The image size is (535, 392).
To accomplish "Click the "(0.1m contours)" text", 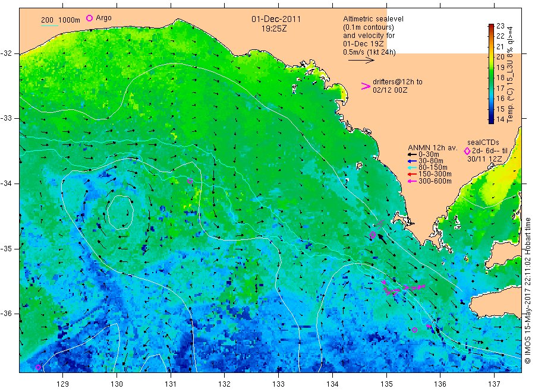I will click(369, 27).
